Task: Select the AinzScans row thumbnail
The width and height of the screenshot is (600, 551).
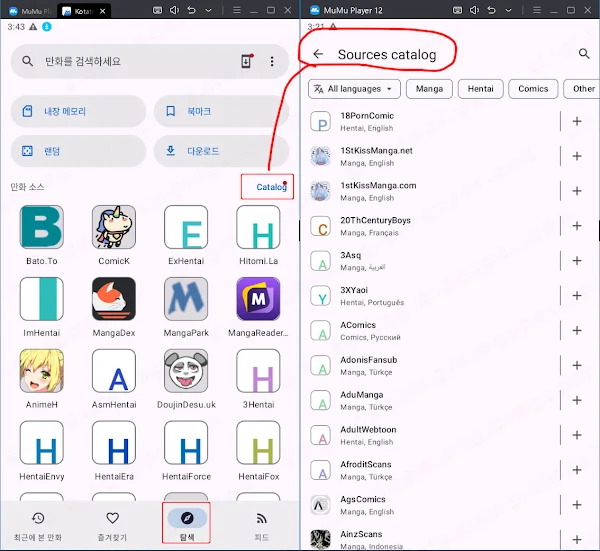Action: pyautogui.click(x=320, y=540)
